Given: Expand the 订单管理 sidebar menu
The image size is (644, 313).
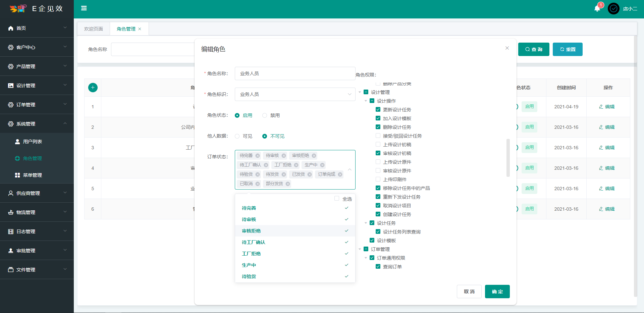Looking at the screenshot, I should [37, 105].
